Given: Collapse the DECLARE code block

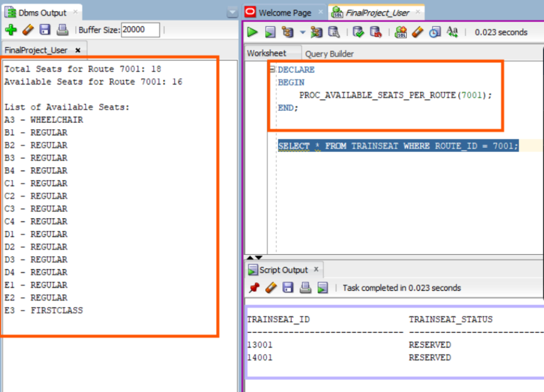Looking at the screenshot, I should click(x=272, y=69).
